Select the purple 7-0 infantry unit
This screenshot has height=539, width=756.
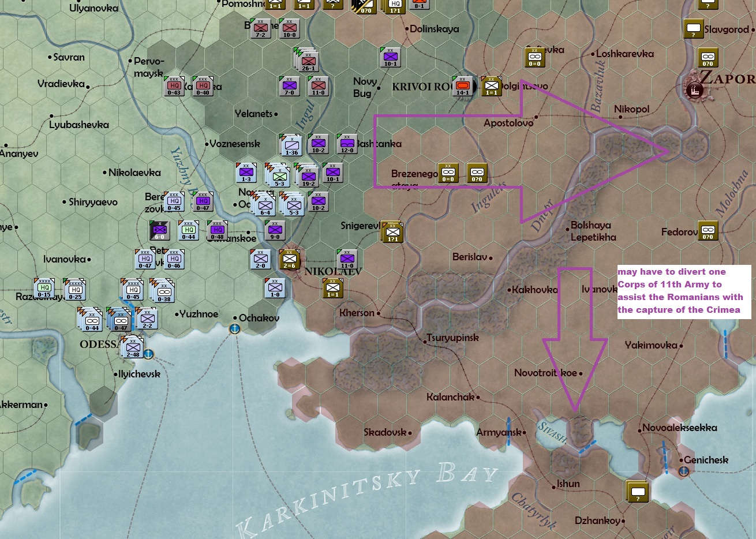click(x=290, y=86)
